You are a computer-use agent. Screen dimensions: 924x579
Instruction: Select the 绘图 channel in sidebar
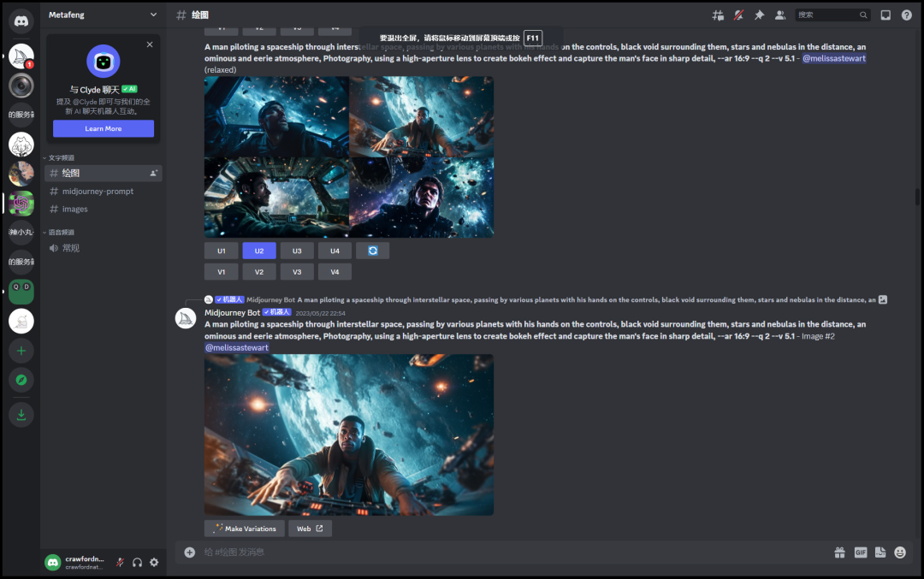tap(104, 173)
